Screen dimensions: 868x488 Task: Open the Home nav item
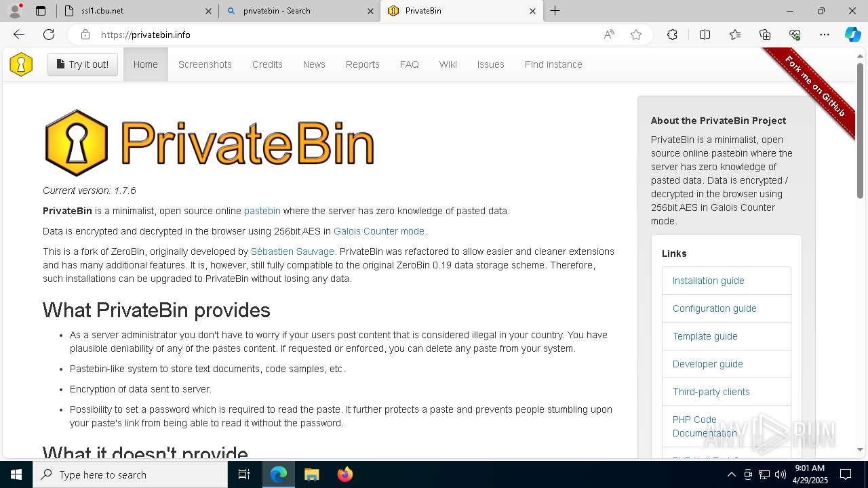click(146, 64)
